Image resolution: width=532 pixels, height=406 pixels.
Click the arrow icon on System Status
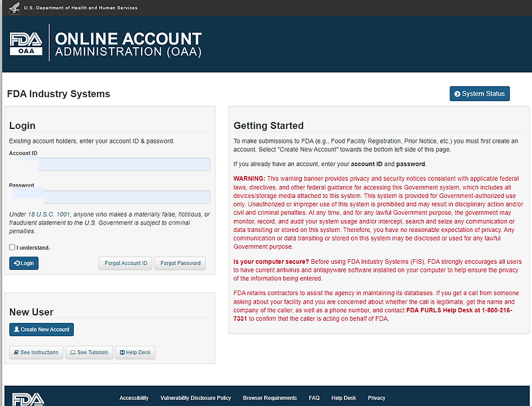coord(457,94)
